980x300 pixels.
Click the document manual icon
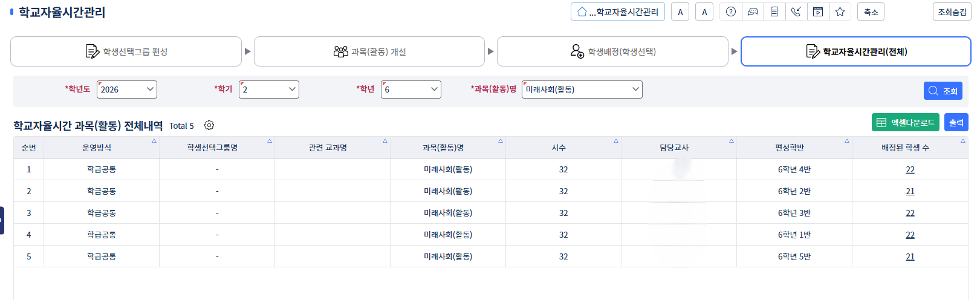[774, 11]
